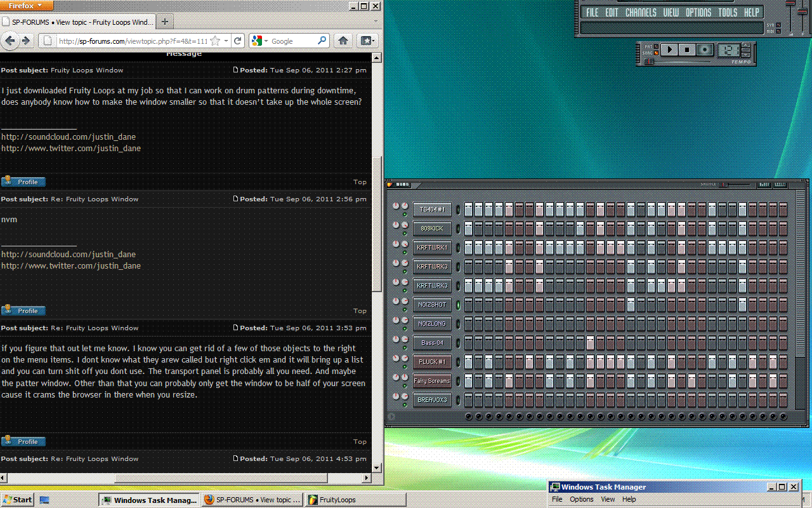Viewport: 812px width, 508px height.
Task: Go forward in Firefox
Action: point(26,41)
